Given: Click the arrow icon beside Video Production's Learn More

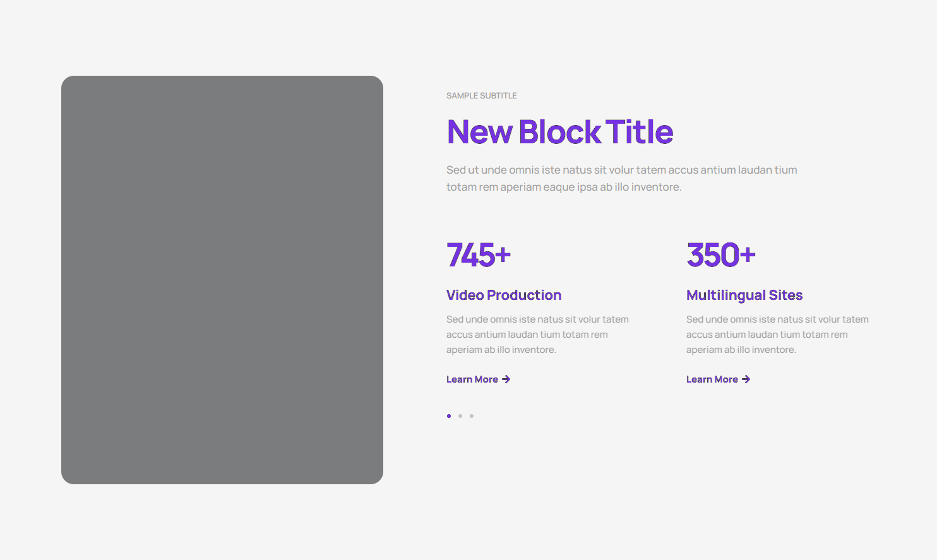Looking at the screenshot, I should [506, 379].
